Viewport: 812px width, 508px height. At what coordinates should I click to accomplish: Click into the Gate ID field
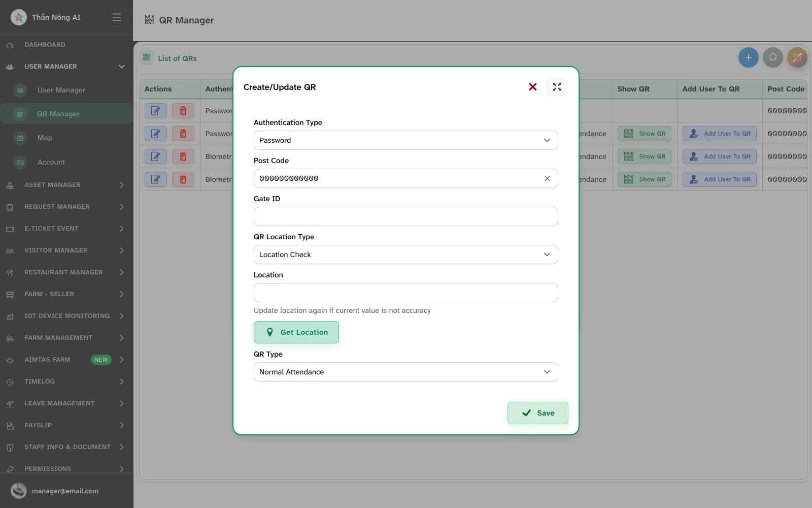coord(405,216)
